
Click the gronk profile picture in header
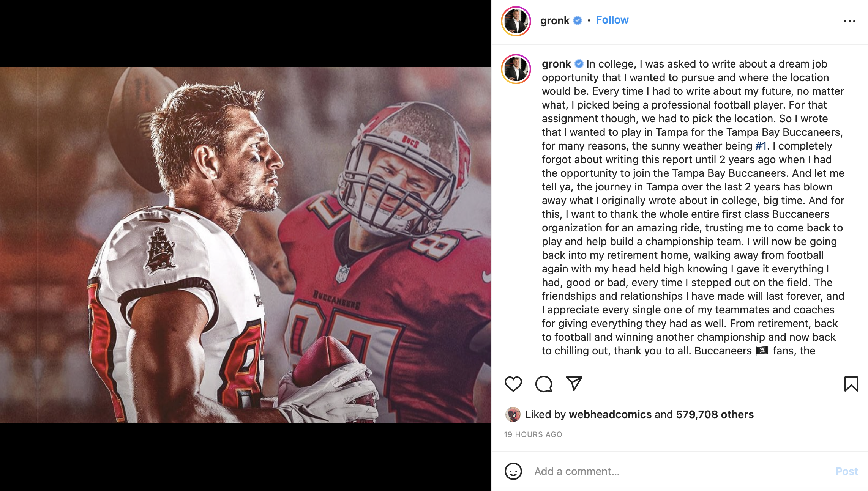pyautogui.click(x=516, y=21)
